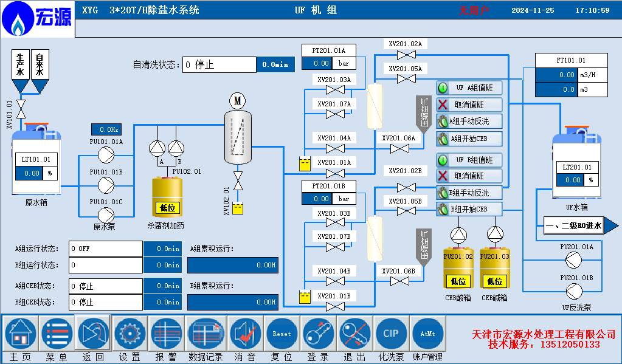Select valve XV101.01 symbol
622x364 pixels.
pyautogui.click(x=21, y=109)
